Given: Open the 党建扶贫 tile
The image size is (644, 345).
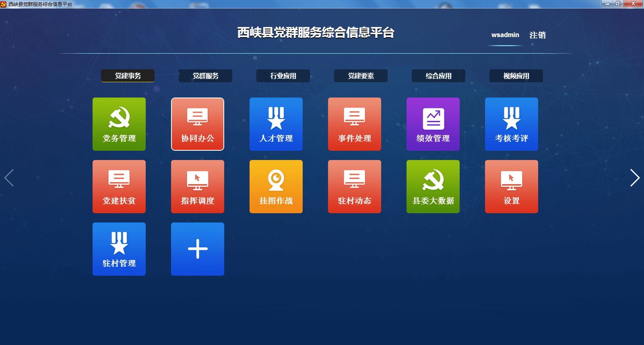Looking at the screenshot, I should point(119,187).
